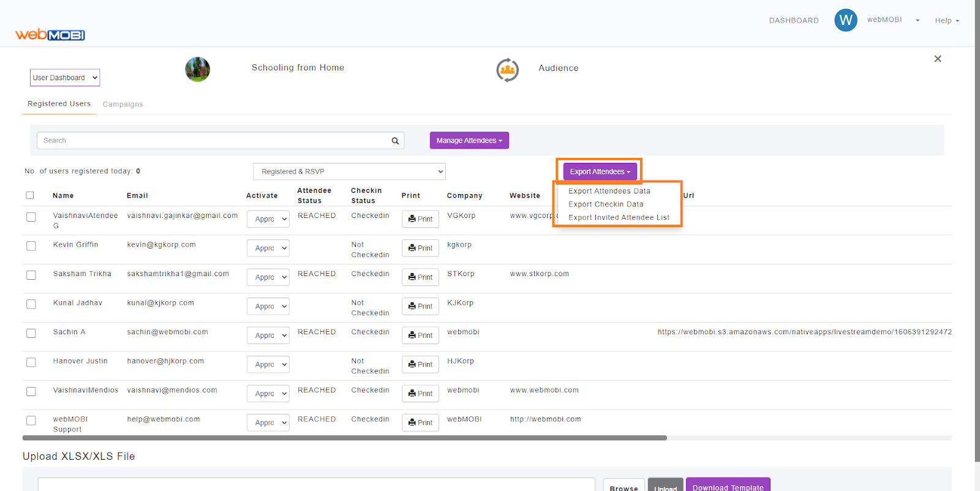Viewport: 980px width, 491px height.
Task: Click the blue W profile avatar
Action: tap(846, 20)
